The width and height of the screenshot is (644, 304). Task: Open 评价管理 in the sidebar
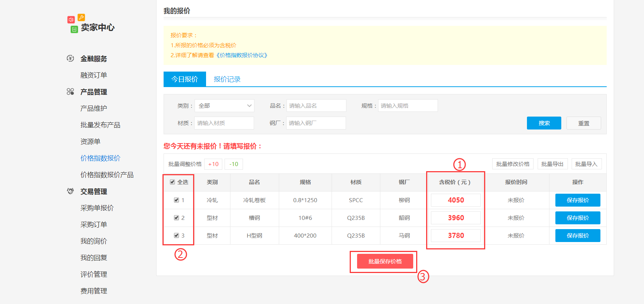click(94, 274)
